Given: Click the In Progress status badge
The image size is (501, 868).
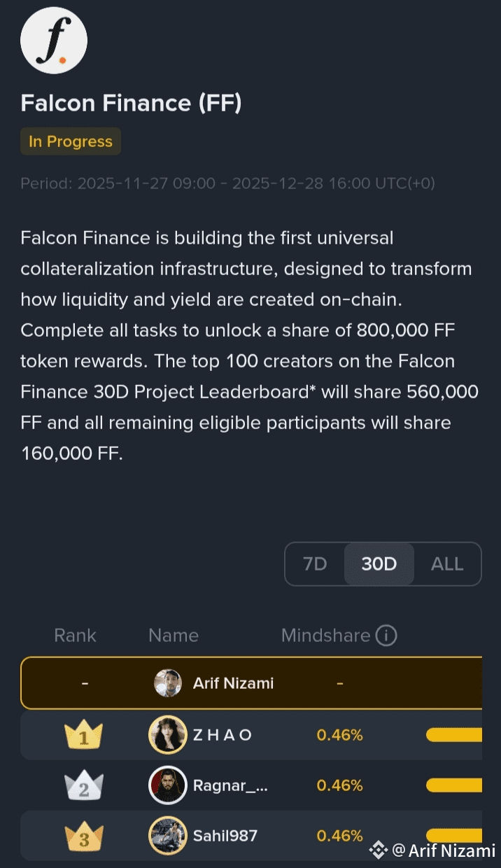Looking at the screenshot, I should [x=71, y=141].
